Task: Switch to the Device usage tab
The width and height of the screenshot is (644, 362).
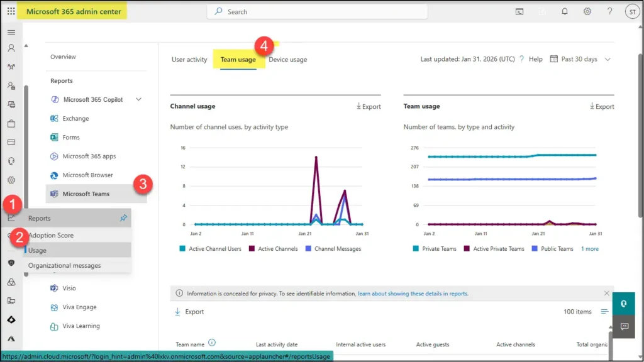Action: click(x=287, y=59)
